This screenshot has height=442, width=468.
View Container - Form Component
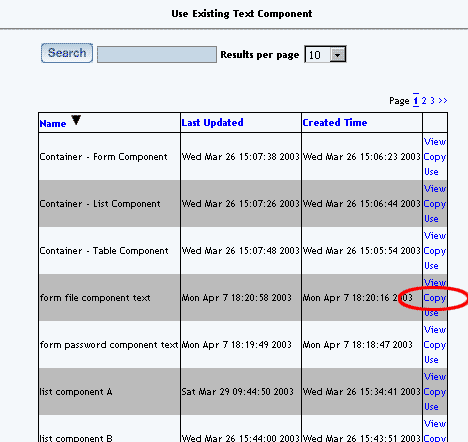(435, 142)
